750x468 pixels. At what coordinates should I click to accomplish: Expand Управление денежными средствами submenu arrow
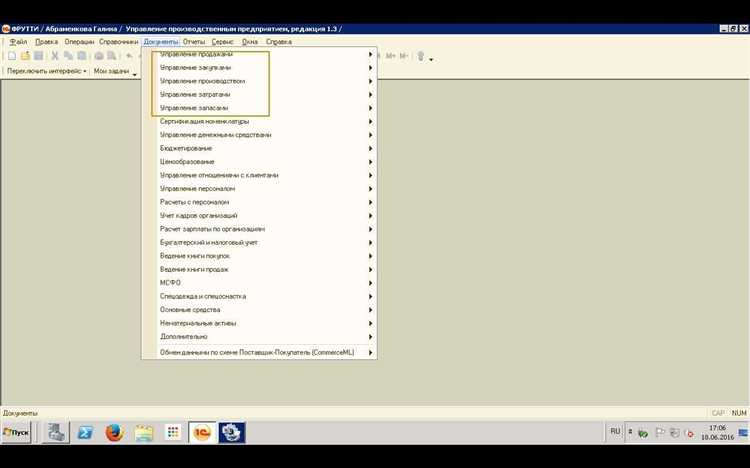point(370,135)
